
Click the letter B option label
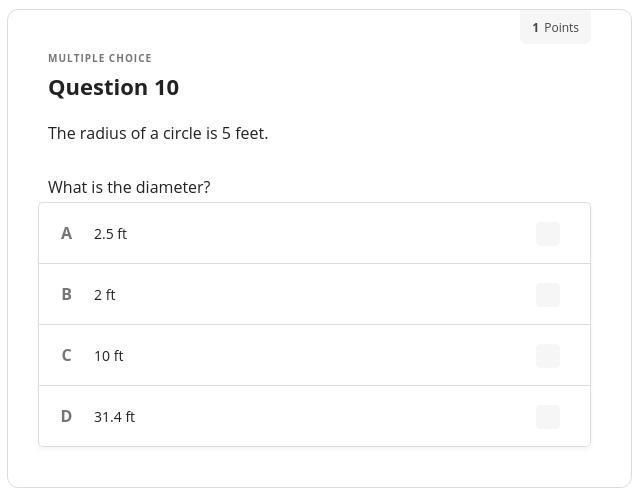point(67,294)
